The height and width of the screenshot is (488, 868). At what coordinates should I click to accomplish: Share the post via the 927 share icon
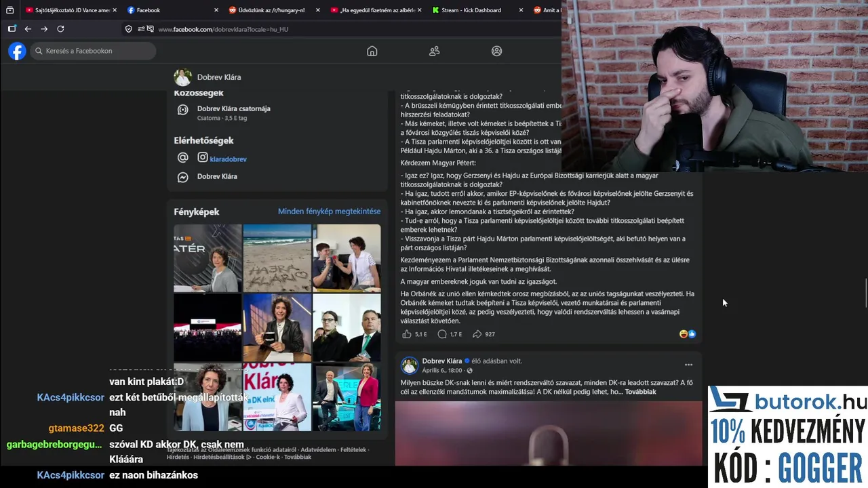coord(477,334)
